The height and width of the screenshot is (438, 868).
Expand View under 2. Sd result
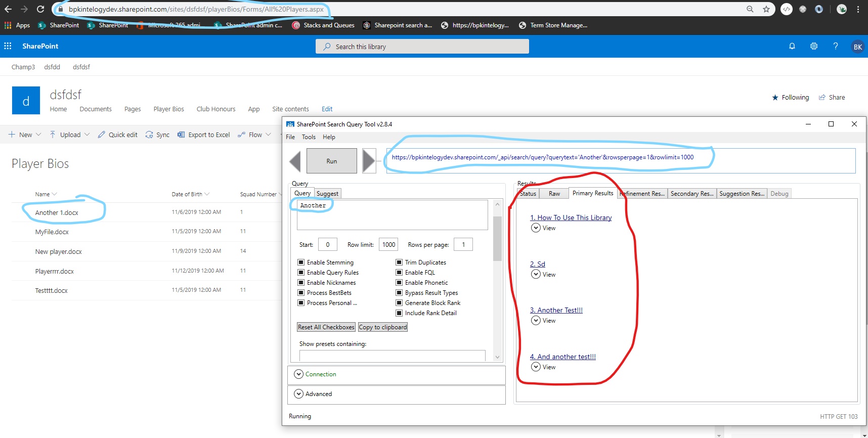(536, 274)
